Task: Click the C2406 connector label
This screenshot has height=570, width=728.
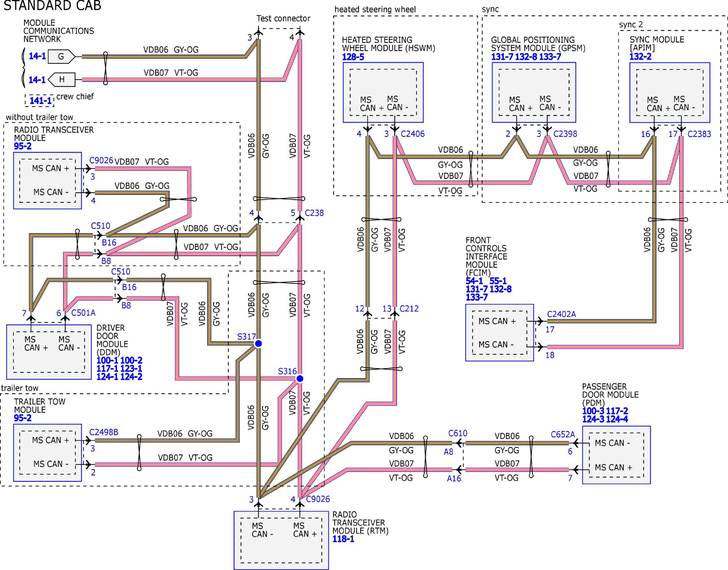Action: pos(413,134)
